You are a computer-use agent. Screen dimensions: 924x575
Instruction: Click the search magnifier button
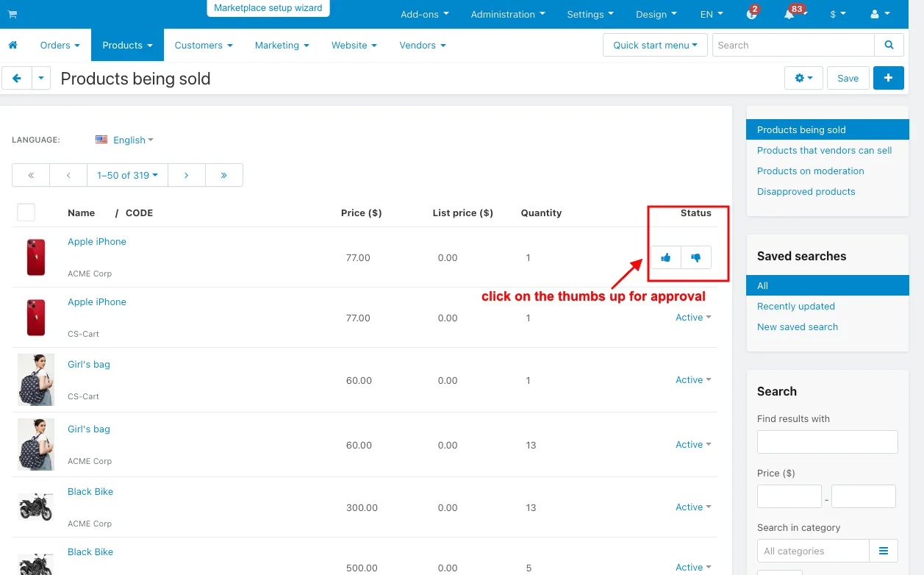tap(889, 45)
